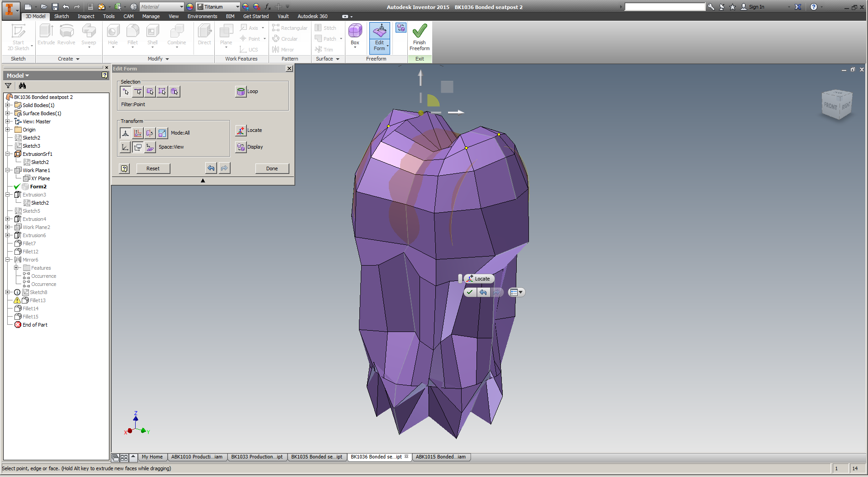The width and height of the screenshot is (868, 477).
Task: Open the Environments ribbon tab
Action: coord(202,16)
